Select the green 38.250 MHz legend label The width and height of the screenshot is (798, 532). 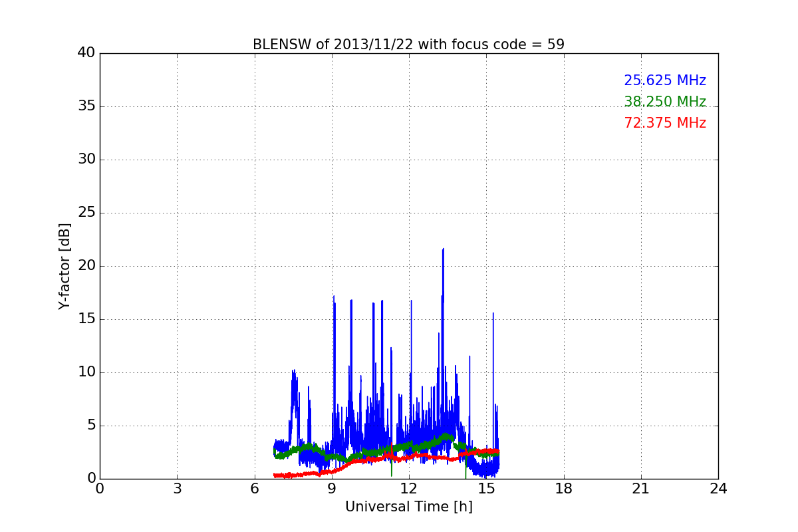(x=665, y=102)
